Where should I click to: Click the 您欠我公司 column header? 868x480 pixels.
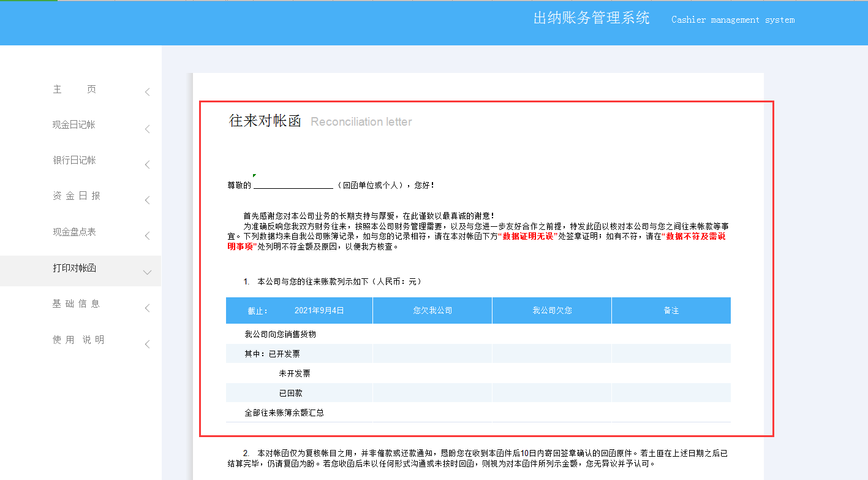[432, 310]
